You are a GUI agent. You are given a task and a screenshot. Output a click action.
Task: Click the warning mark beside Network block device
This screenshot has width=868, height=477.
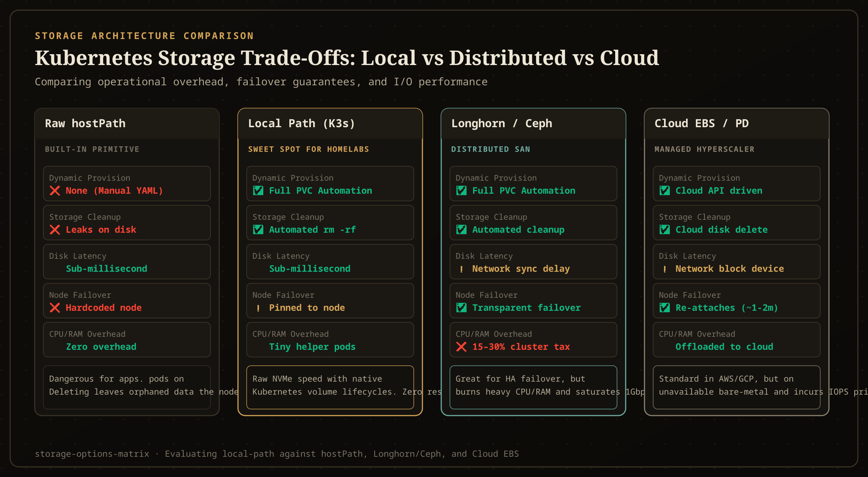point(664,269)
